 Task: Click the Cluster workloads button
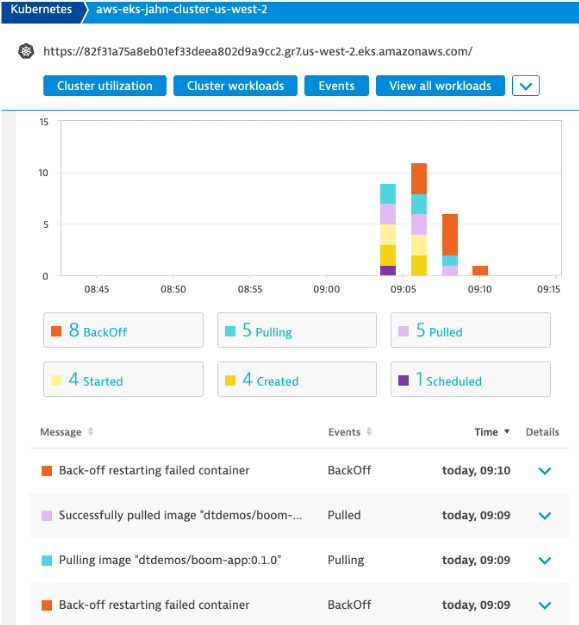point(235,86)
